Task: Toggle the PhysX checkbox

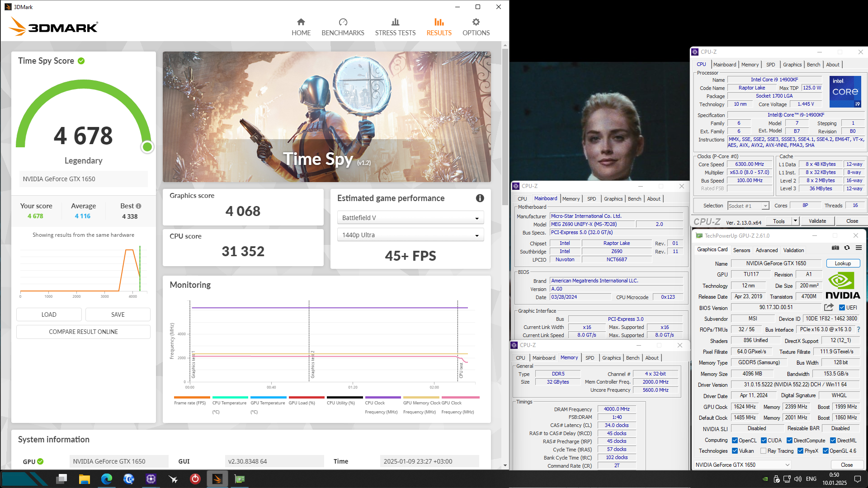Action: pos(800,450)
